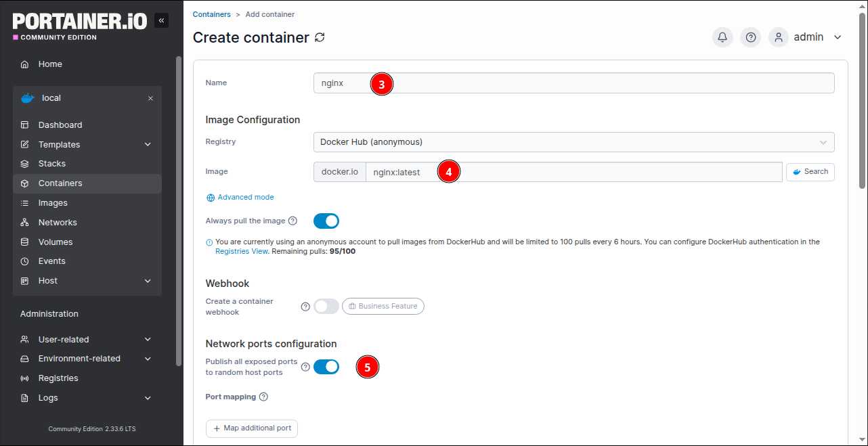Click the refresh icon beside Create container
The image size is (868, 446).
[x=320, y=37]
